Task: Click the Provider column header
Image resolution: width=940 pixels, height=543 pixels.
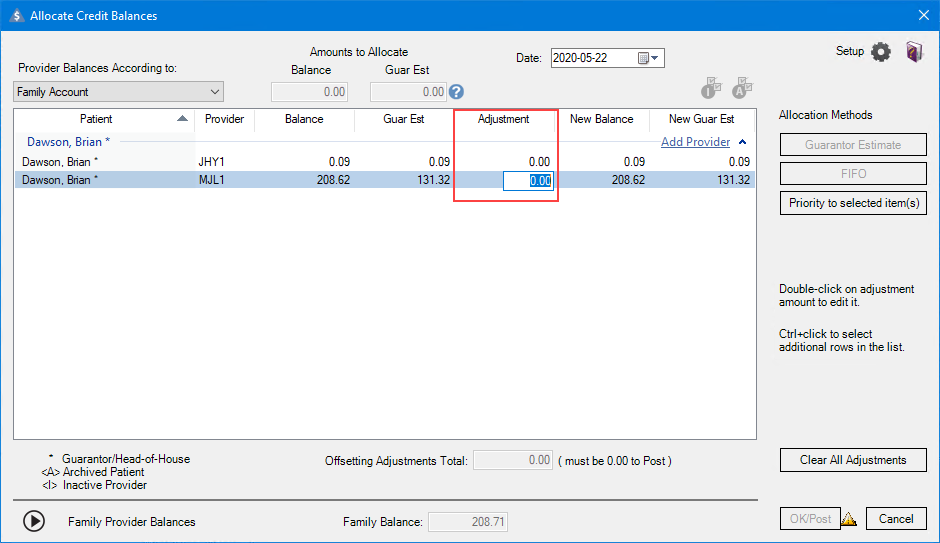Action: click(x=224, y=119)
